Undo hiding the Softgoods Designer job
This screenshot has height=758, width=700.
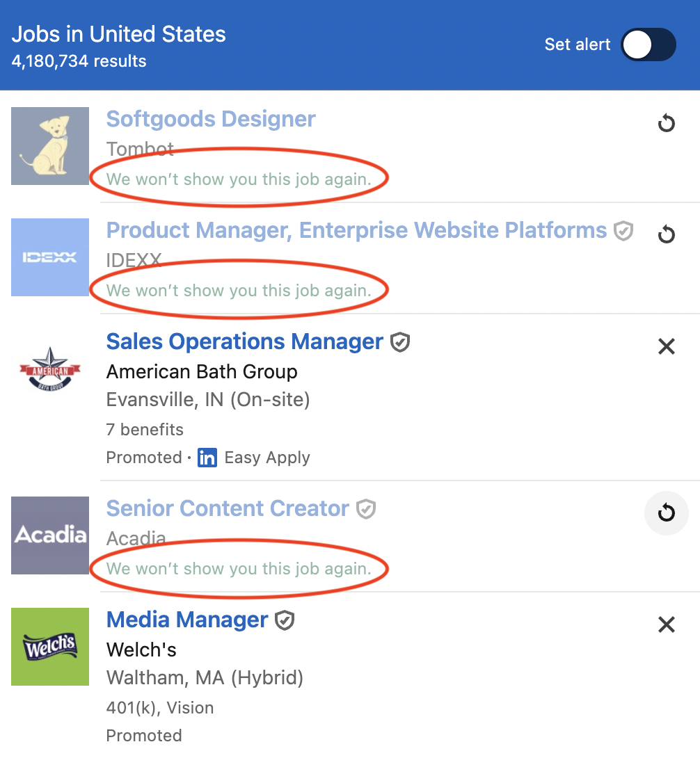point(666,123)
